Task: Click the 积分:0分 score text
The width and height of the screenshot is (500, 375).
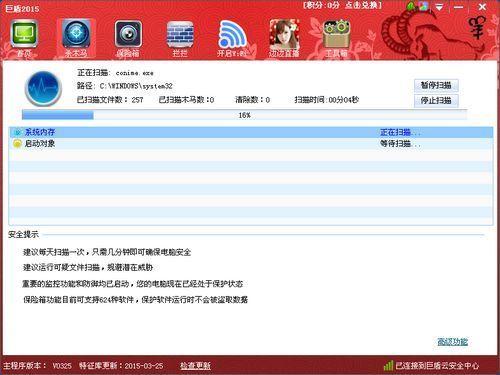Action: [x=322, y=5]
